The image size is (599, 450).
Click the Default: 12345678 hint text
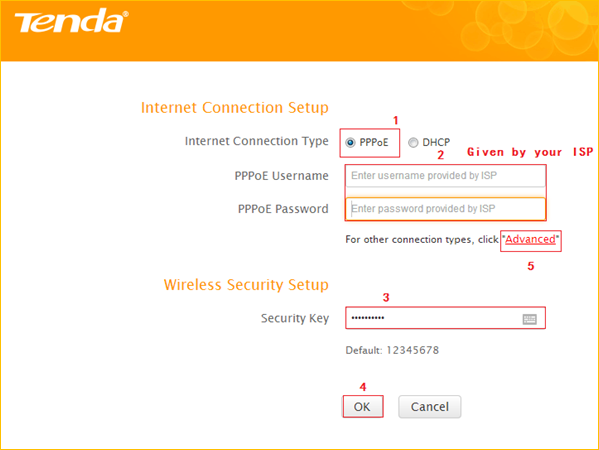click(392, 350)
